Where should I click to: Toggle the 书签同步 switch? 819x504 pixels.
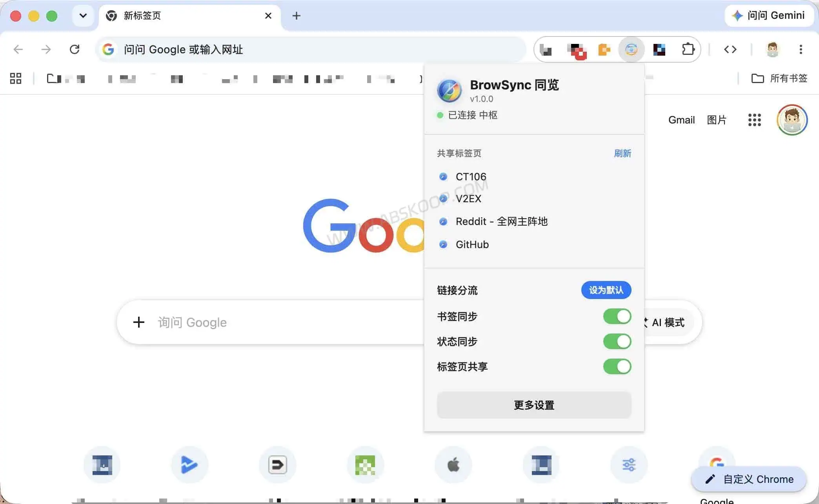[x=617, y=316]
